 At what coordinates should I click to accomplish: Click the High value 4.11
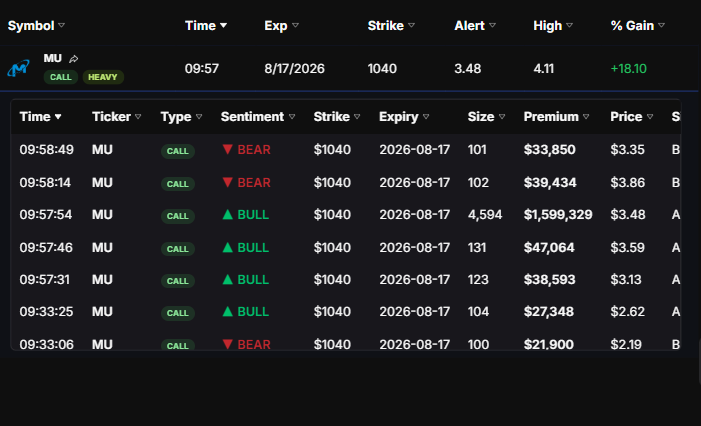pyautogui.click(x=544, y=68)
